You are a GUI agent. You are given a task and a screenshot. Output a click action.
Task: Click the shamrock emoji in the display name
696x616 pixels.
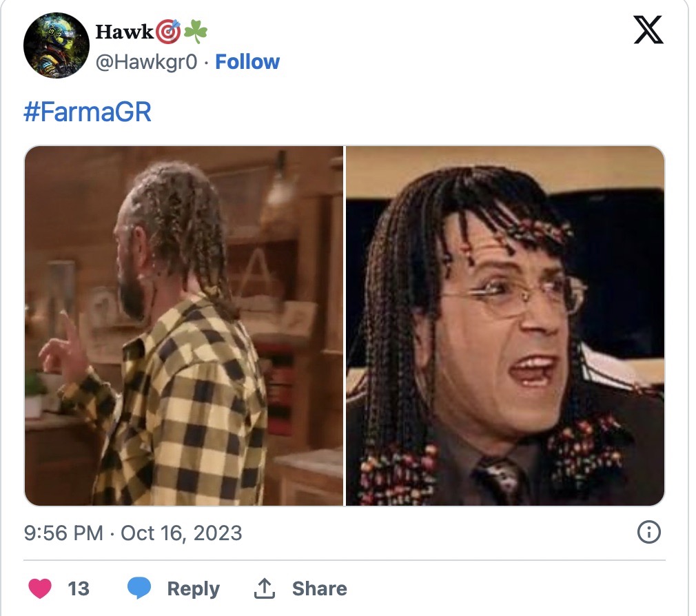click(195, 32)
